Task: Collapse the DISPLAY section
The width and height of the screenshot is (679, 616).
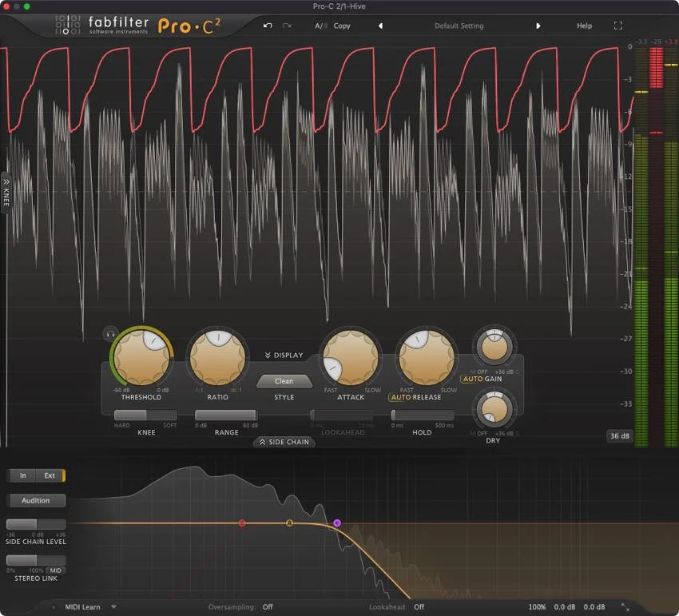Action: tap(284, 356)
